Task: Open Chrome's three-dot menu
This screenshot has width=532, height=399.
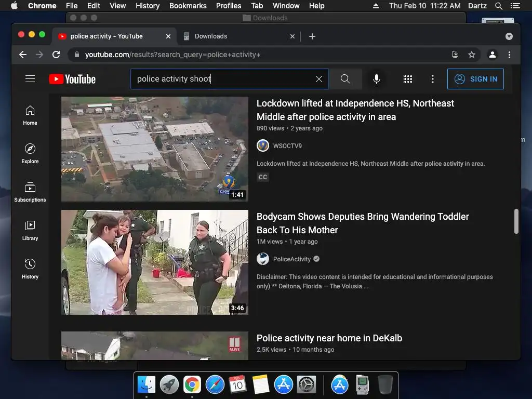Action: [x=509, y=55]
